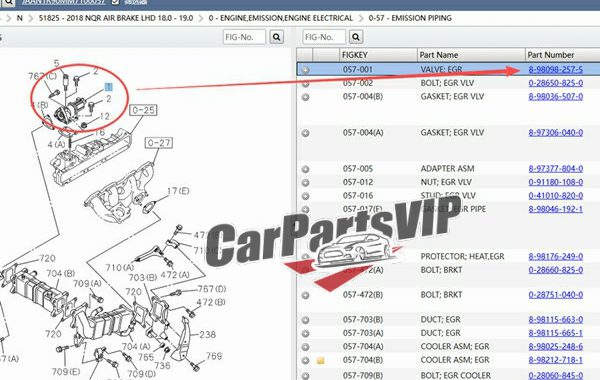This screenshot has height=380, width=600.
Task: Click round icon in 057-016 STUD row
Action: (305, 196)
